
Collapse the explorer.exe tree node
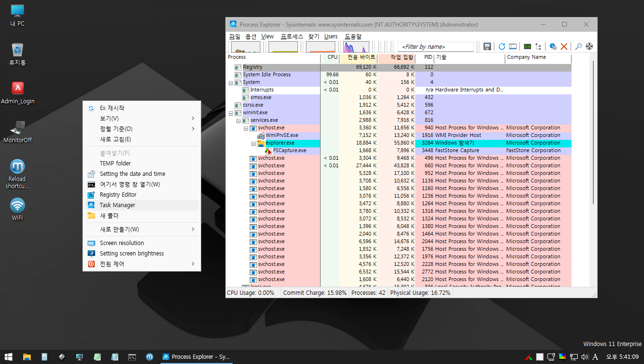[x=253, y=143]
